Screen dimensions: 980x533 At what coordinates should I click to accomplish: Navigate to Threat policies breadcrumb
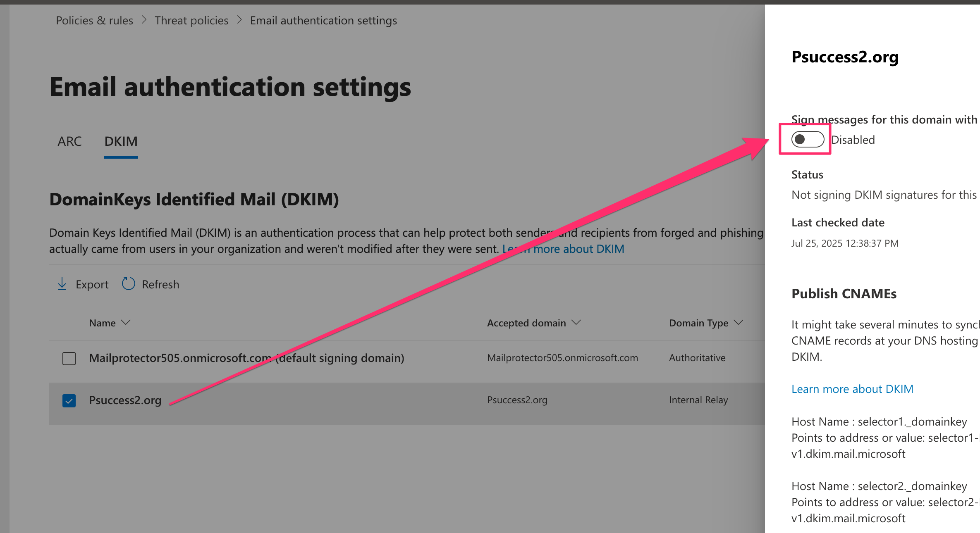click(191, 20)
